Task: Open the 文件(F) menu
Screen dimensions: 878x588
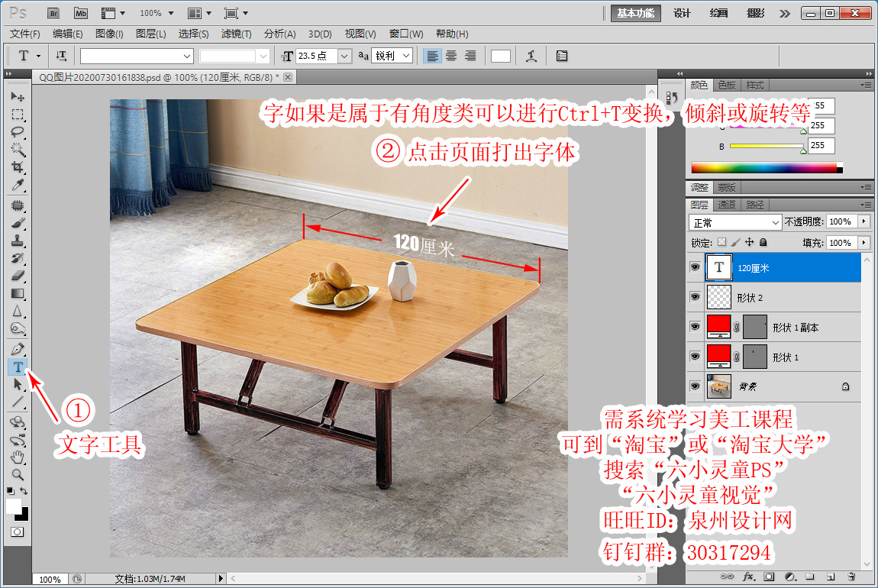Action: pos(25,34)
